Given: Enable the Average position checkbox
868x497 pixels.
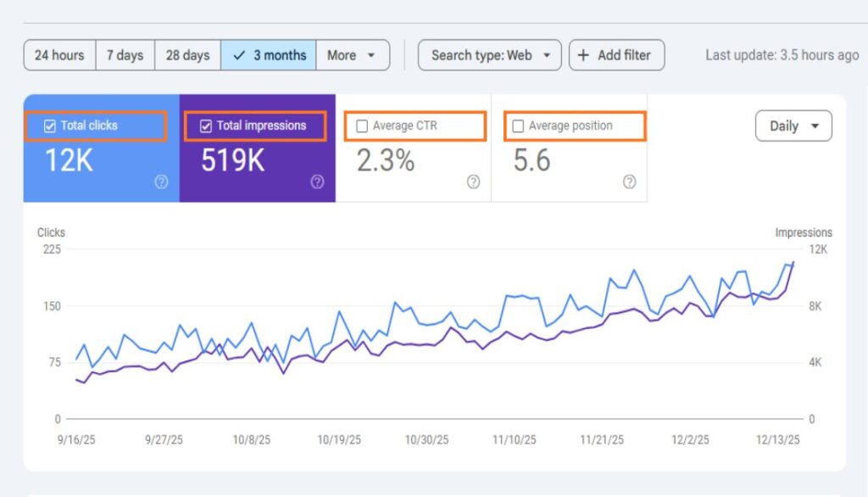Looking at the screenshot, I should pos(518,126).
